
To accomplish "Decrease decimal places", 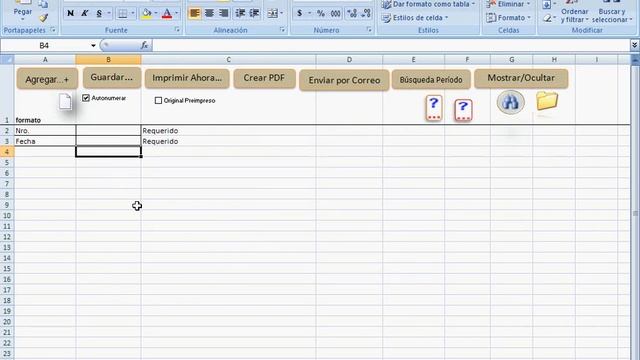I will [366, 13].
